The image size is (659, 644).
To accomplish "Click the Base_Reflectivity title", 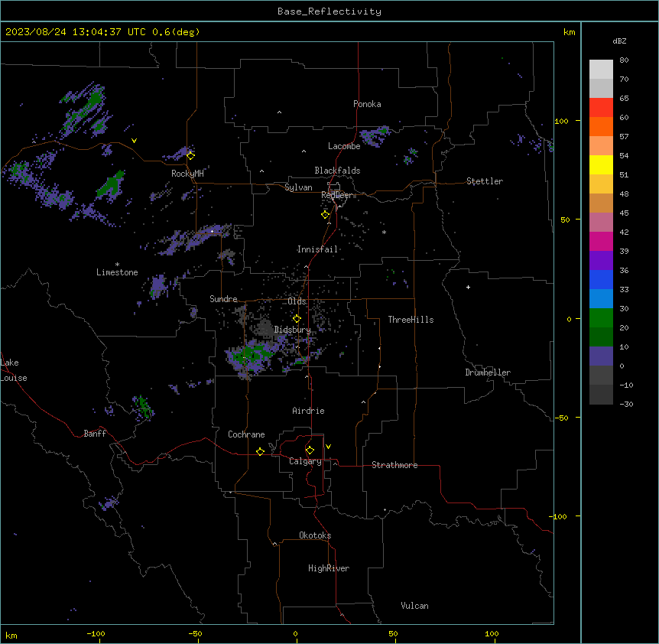I will 329,11.
